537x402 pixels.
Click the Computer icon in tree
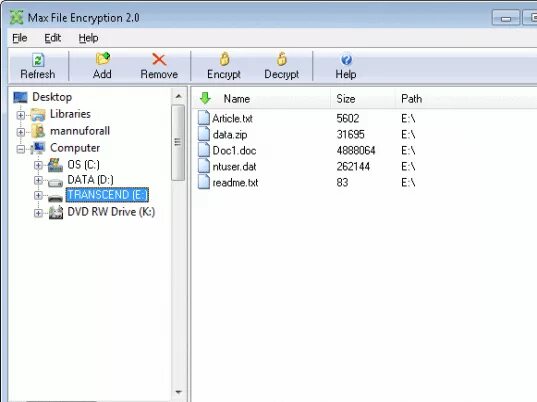pos(38,148)
